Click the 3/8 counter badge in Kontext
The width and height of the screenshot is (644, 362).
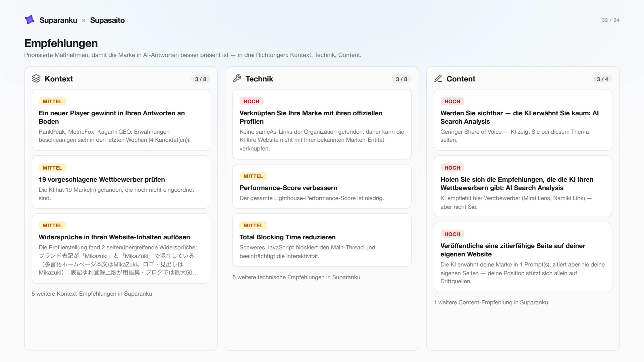[201, 79]
